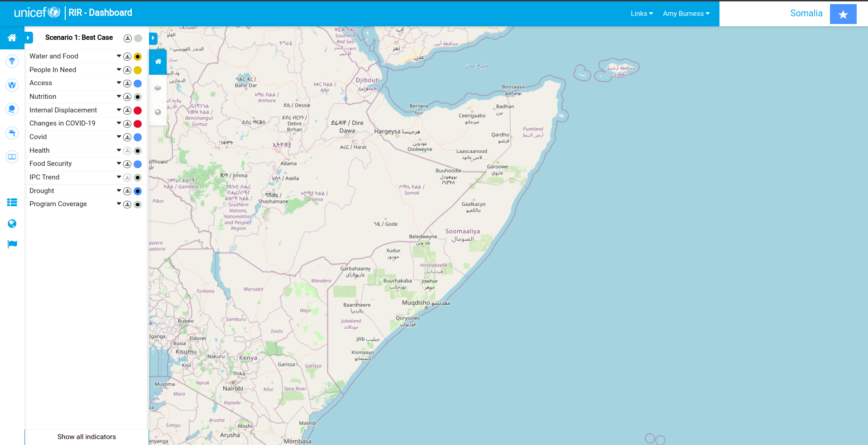Expand the Health dropdown arrow
This screenshot has width=868, height=445.
(x=119, y=150)
